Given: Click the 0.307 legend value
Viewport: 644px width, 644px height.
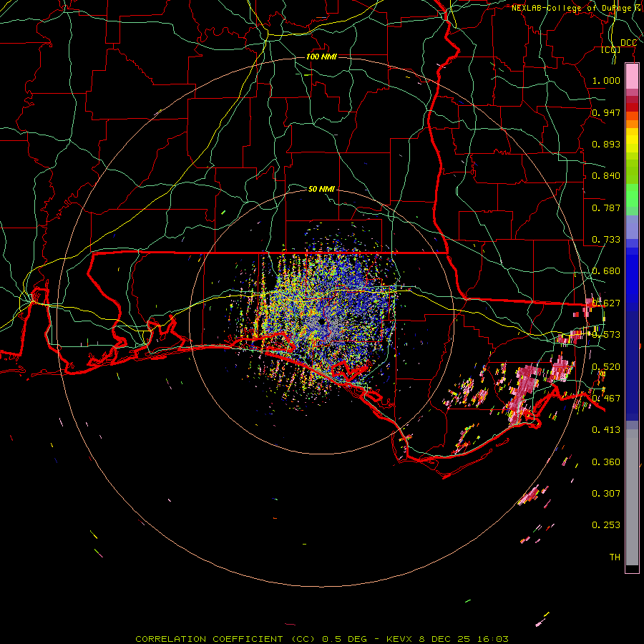Looking at the screenshot, I should tap(606, 494).
